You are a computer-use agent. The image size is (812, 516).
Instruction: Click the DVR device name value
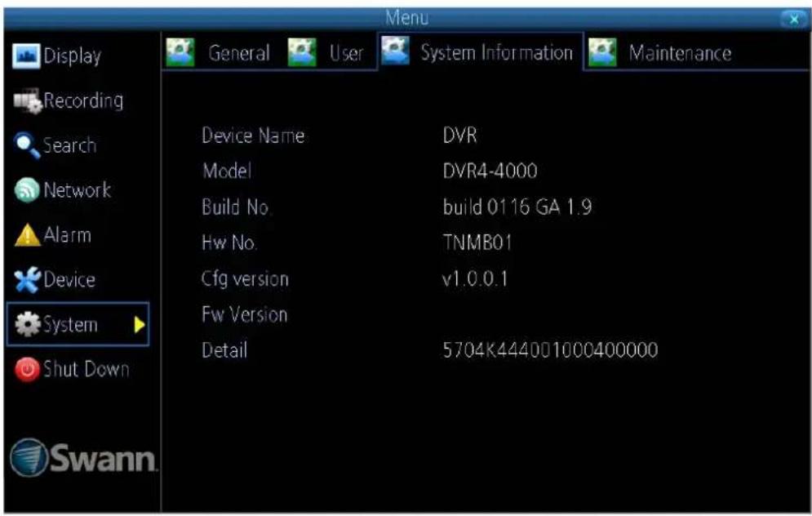point(459,136)
